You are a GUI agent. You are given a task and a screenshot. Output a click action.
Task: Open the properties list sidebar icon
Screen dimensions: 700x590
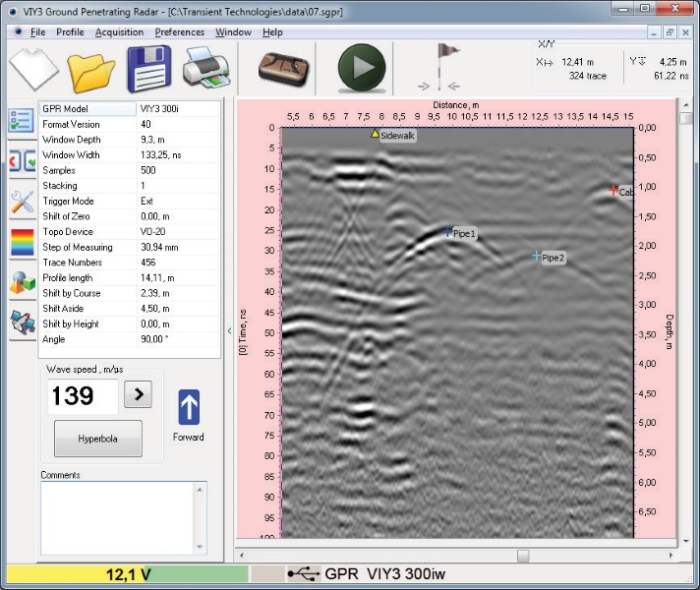pos(21,120)
